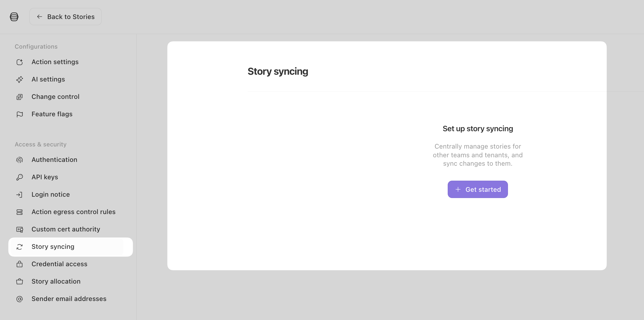
Task: Click the Action settings sidebar icon
Action: tap(20, 62)
